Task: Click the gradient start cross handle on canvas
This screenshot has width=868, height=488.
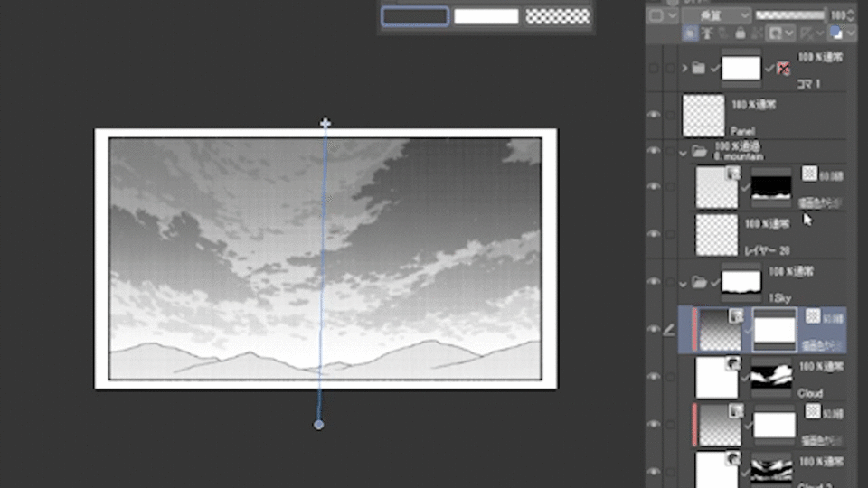Action: [325, 123]
